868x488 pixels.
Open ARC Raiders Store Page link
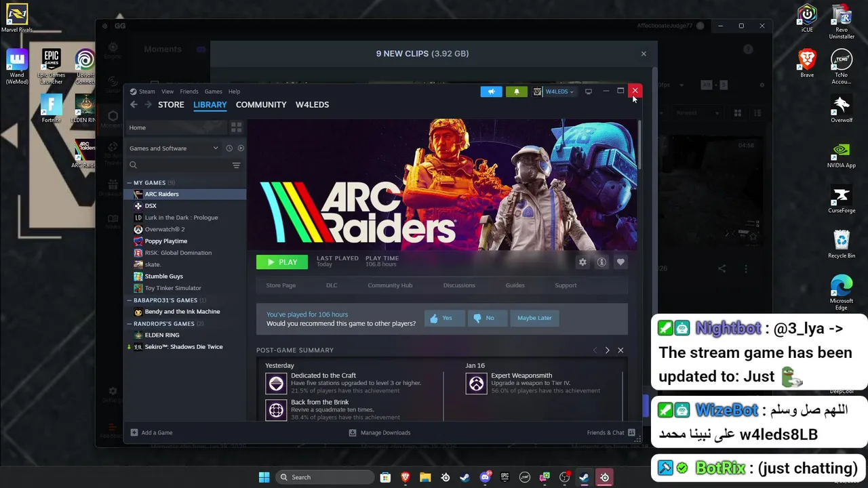point(281,285)
